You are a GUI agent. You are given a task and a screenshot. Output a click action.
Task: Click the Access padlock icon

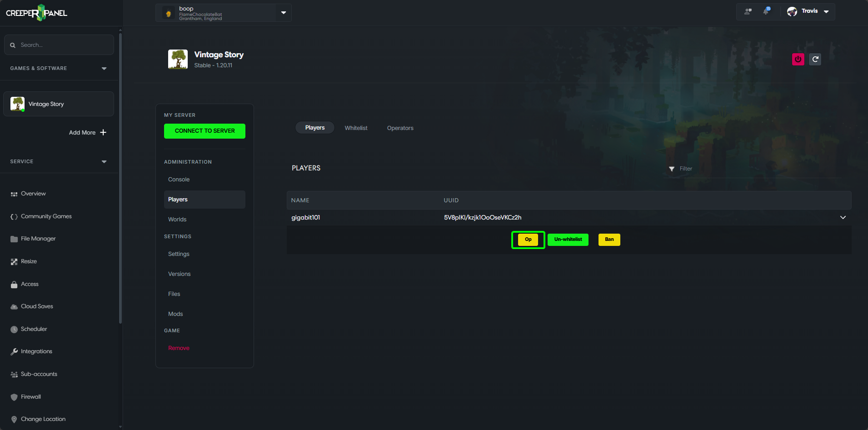(x=14, y=285)
